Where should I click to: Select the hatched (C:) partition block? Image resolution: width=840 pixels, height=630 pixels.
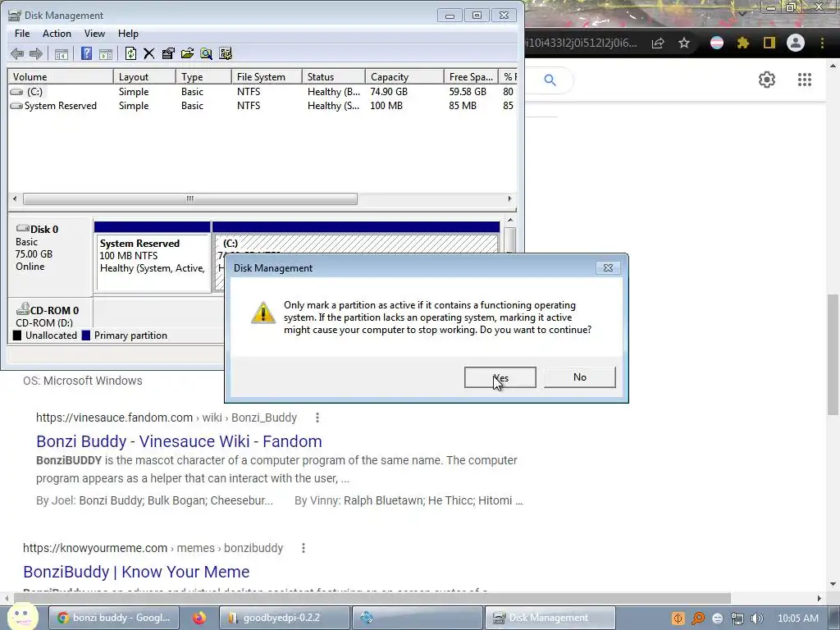[355, 243]
